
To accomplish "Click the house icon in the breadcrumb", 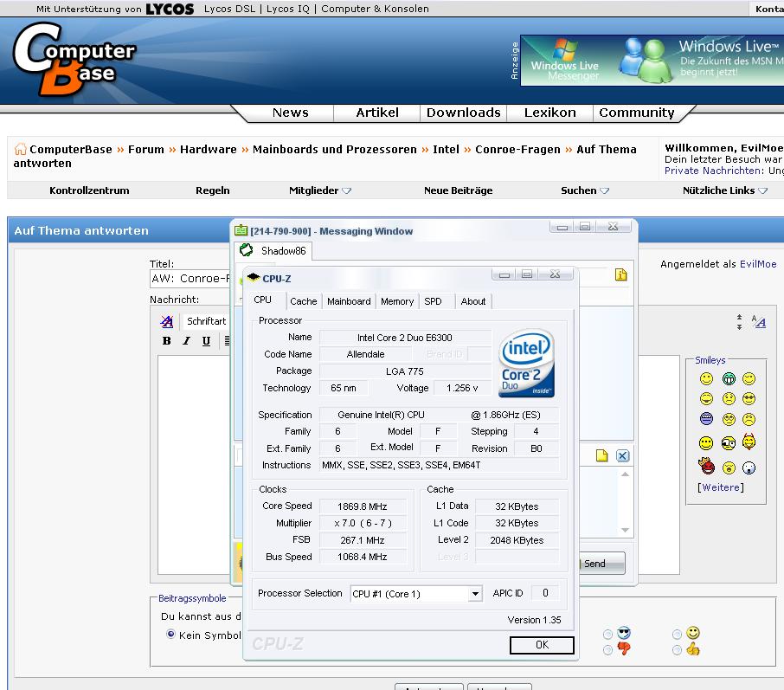I will 20,149.
